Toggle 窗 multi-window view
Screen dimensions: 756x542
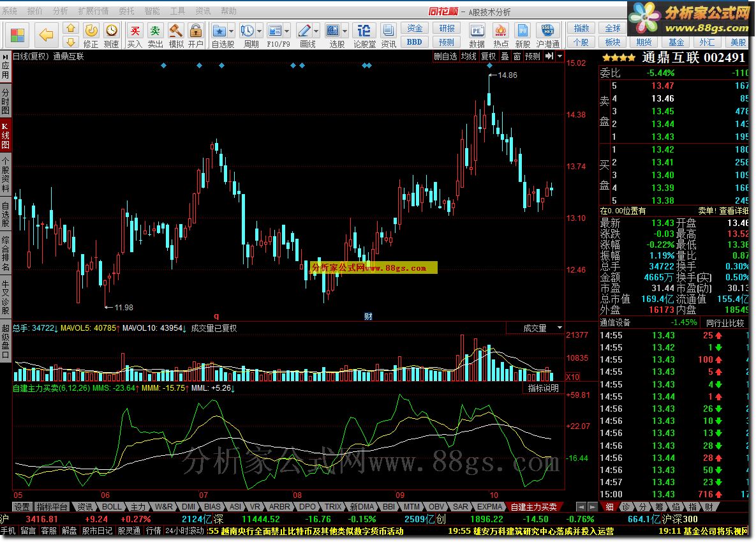[x=517, y=56]
